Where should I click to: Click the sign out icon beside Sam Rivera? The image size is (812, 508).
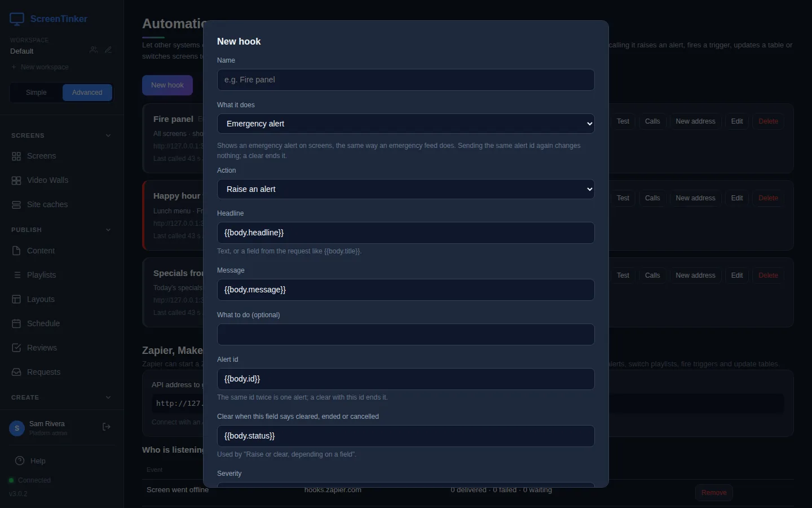point(107,427)
